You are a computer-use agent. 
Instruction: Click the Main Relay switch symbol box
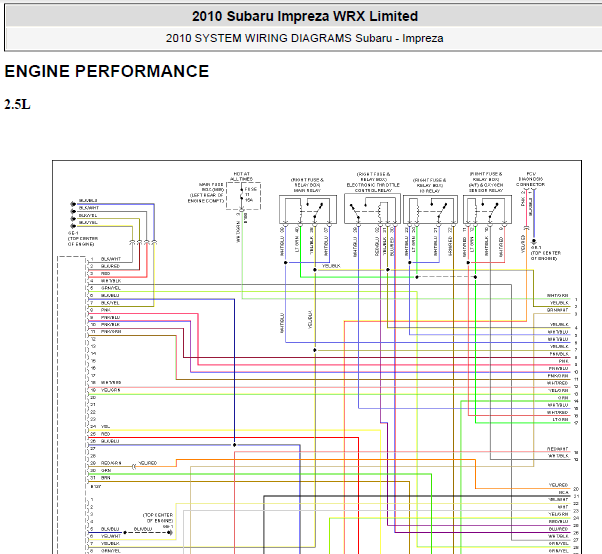[x=308, y=210]
